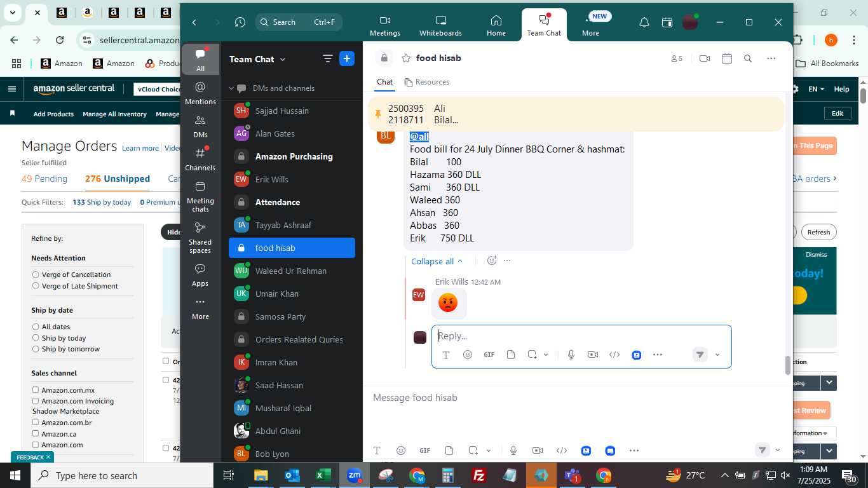
Task: Click Edit button in Seller Central bar
Action: [837, 113]
